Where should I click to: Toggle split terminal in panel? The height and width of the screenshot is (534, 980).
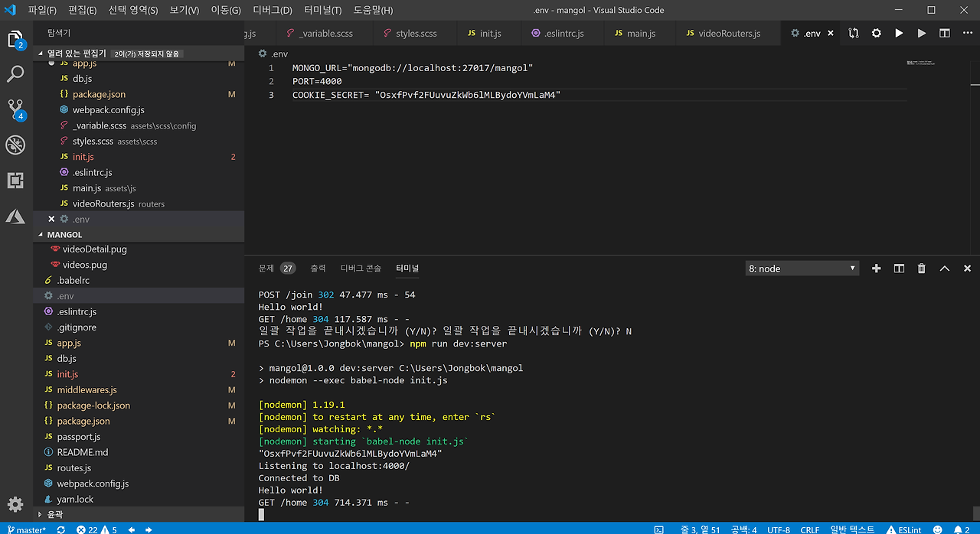point(900,269)
